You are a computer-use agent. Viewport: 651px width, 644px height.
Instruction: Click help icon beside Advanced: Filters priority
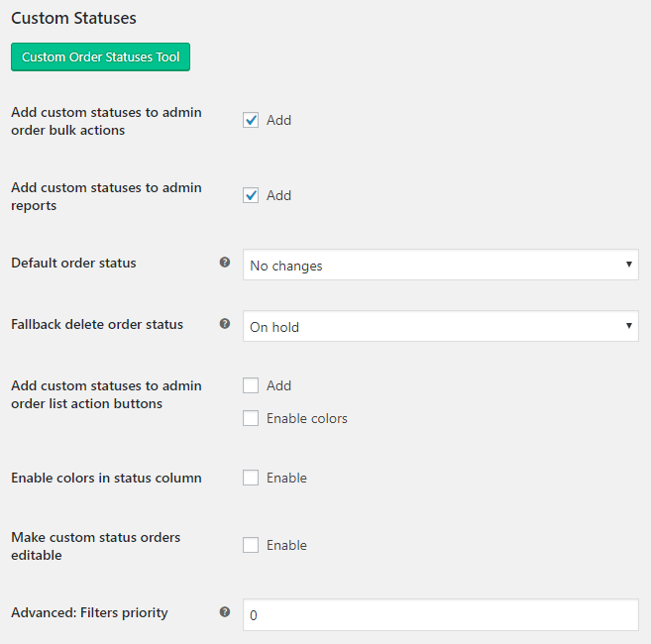tap(225, 611)
